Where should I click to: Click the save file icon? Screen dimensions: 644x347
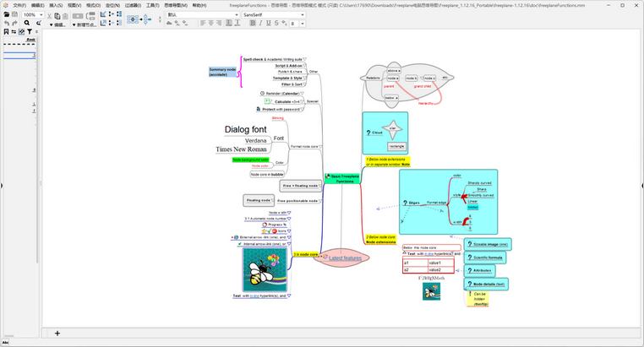(x=14, y=14)
